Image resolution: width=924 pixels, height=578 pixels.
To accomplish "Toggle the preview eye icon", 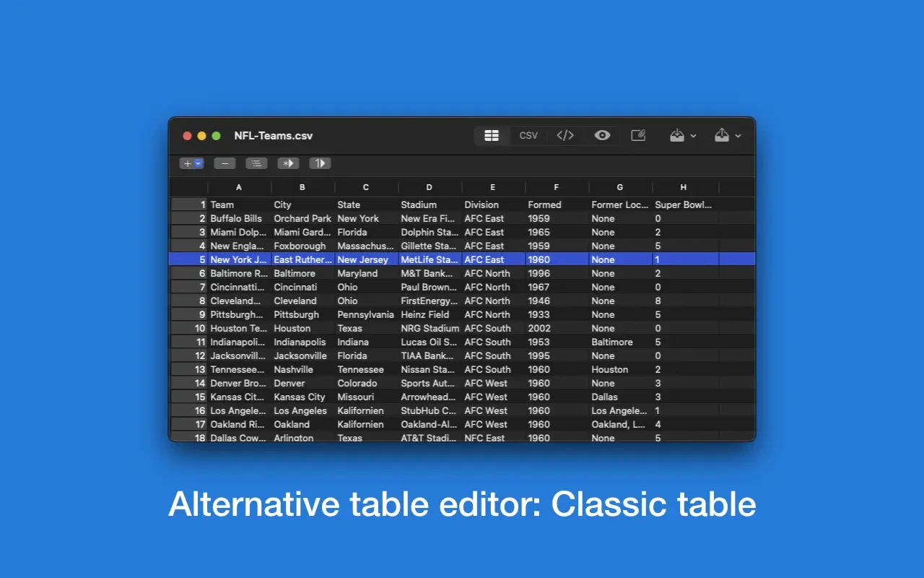I will click(x=602, y=136).
